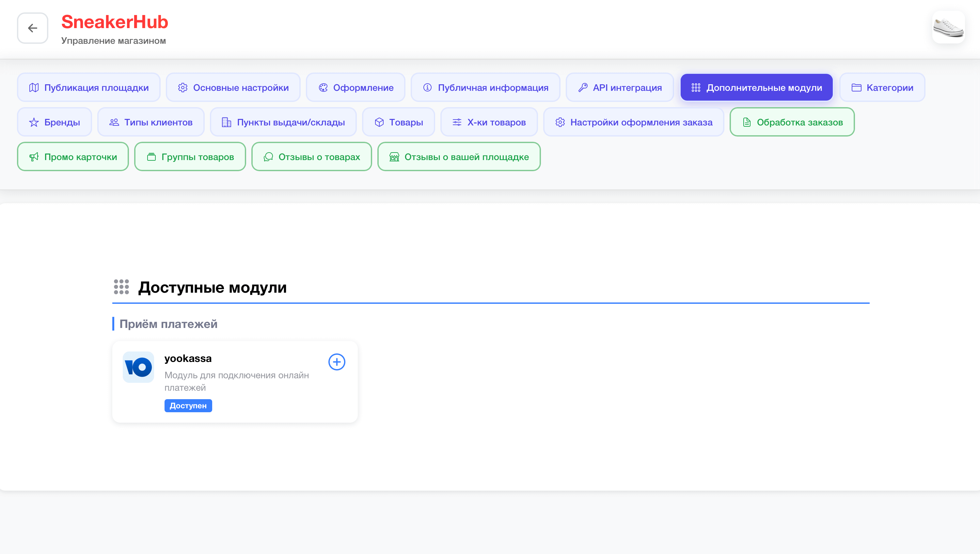Open Типы клиентов people icon
Viewport: 980px width, 554px height.
click(114, 122)
